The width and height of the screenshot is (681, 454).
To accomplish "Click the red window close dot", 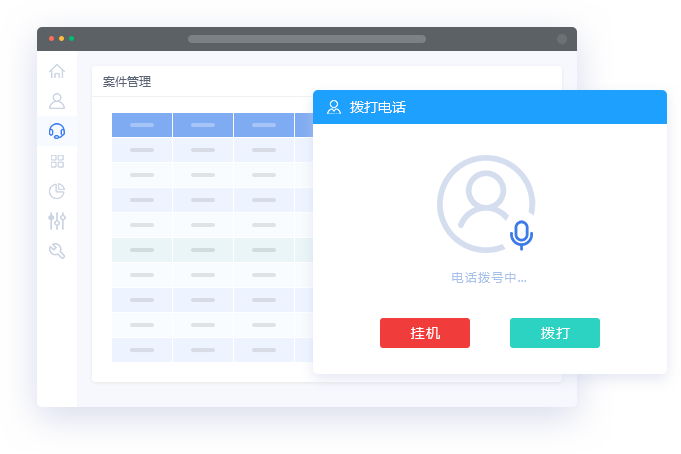I will pyautogui.click(x=51, y=39).
